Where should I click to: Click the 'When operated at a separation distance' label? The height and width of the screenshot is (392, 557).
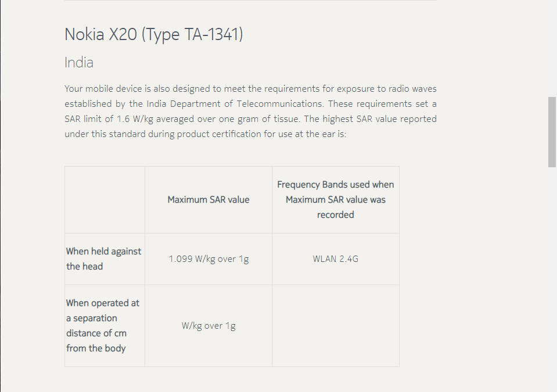(x=103, y=326)
